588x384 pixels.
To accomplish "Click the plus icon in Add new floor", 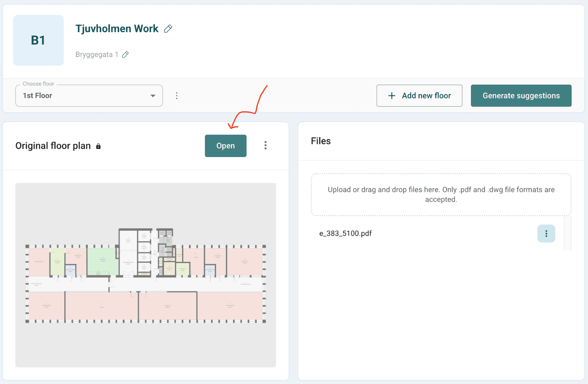I will point(392,96).
